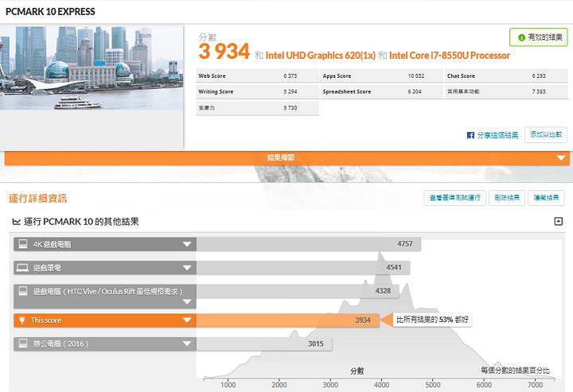Expand the 遊戲筆電 row dropdown arrow
Screen dimensions: 573x392
(x=187, y=268)
